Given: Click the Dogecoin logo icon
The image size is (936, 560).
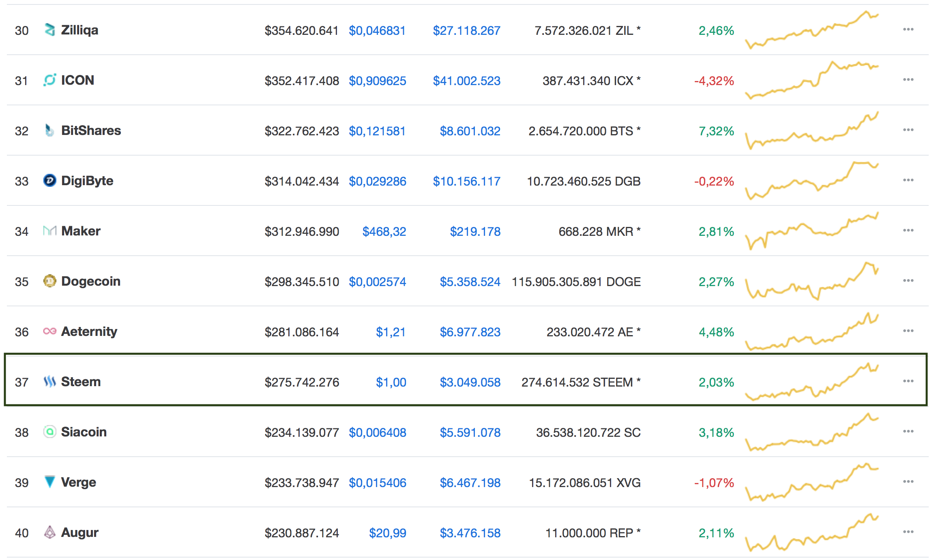Looking at the screenshot, I should pos(49,281).
